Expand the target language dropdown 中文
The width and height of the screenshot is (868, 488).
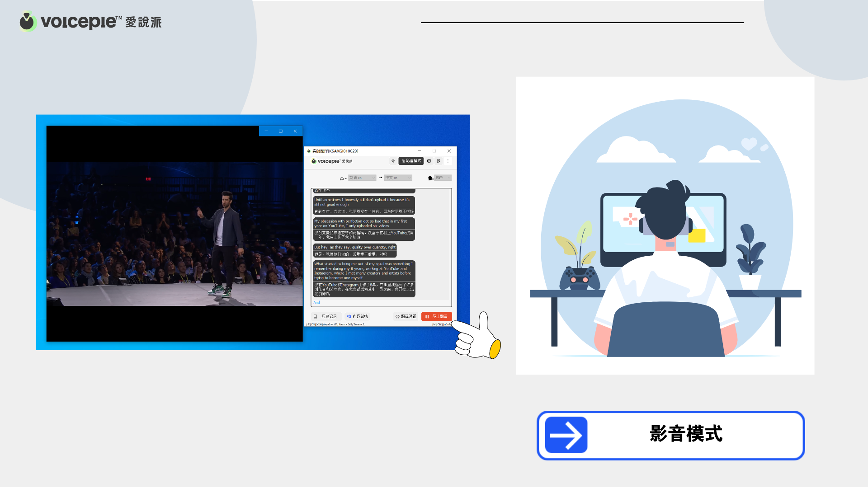(x=398, y=178)
